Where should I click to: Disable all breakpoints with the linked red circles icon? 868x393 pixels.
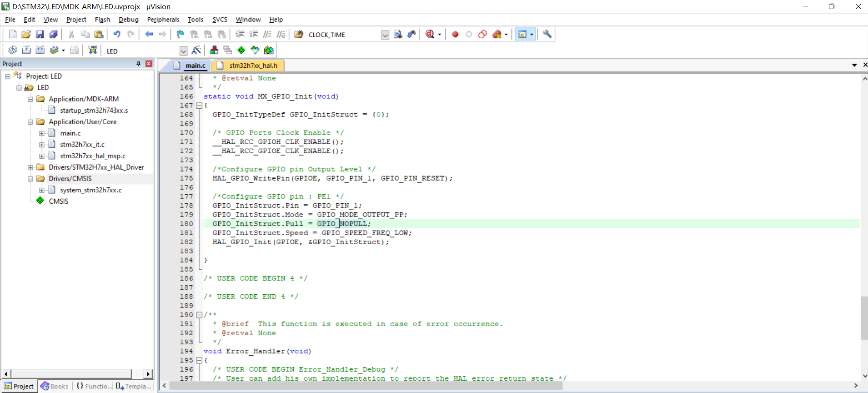(x=482, y=34)
